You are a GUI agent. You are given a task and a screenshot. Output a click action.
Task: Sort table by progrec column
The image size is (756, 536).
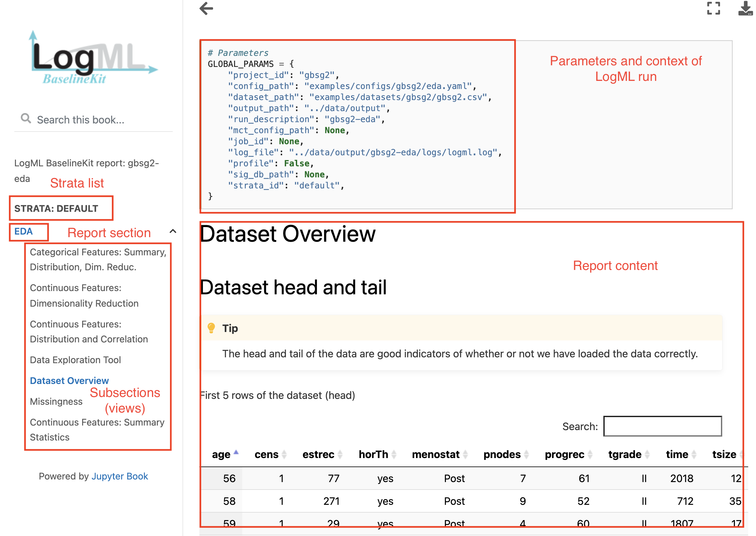(569, 454)
